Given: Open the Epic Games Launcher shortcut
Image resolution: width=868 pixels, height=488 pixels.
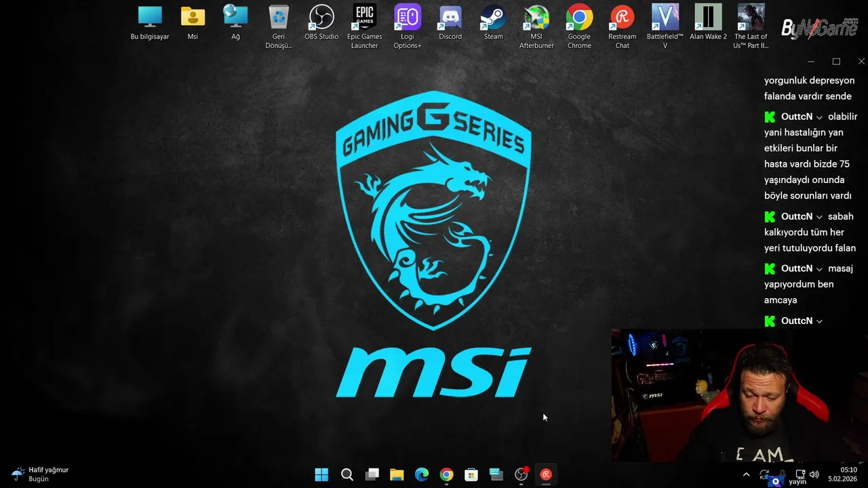Looking at the screenshot, I should (x=365, y=26).
